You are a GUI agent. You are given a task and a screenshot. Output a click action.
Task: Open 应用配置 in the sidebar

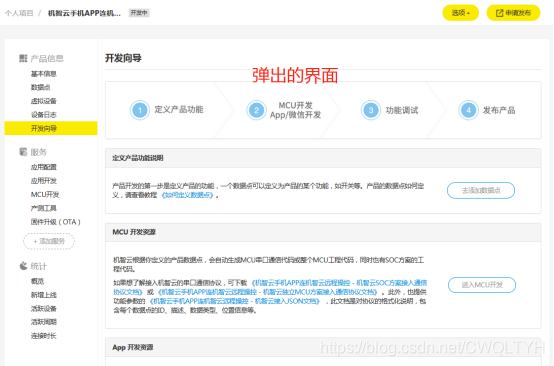[x=43, y=167]
